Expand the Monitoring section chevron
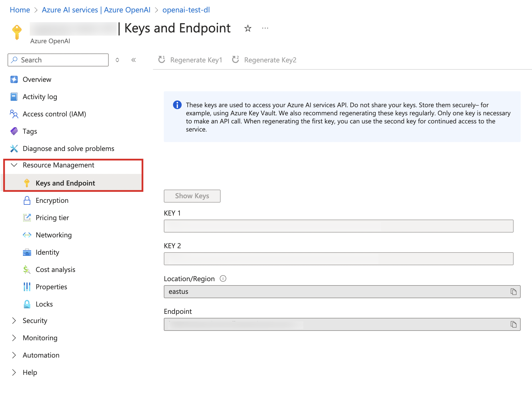This screenshot has height=417, width=532. click(x=14, y=338)
